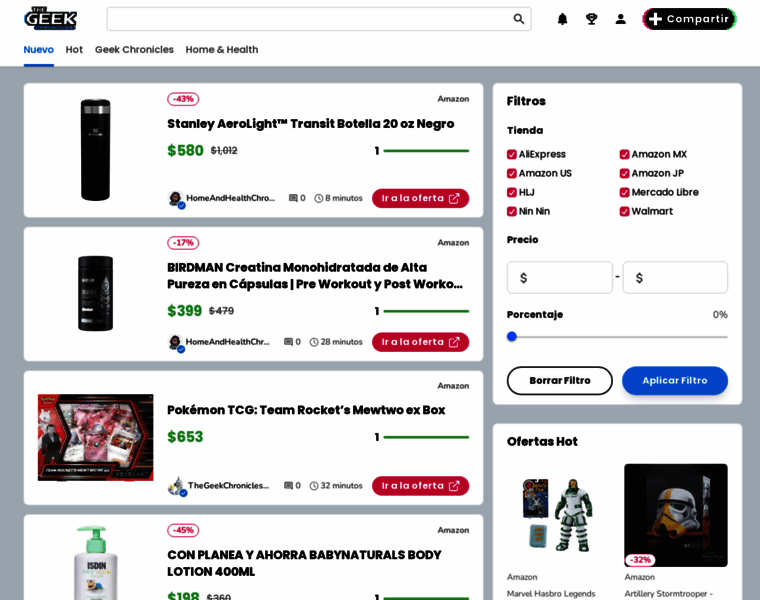Click TheGeekChronicles avatar on Pokémon card
Viewport: 760px width, 600px height.
point(176,486)
